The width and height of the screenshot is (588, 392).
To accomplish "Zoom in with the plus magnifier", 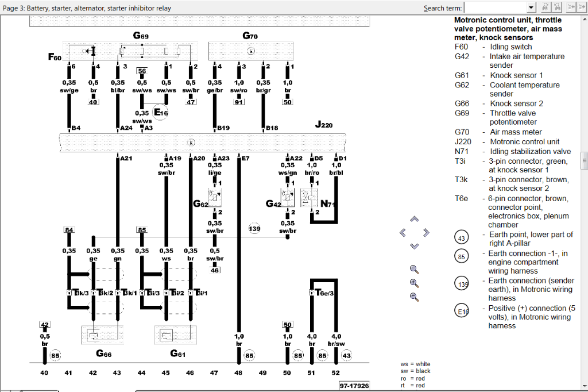I will [414, 283].
